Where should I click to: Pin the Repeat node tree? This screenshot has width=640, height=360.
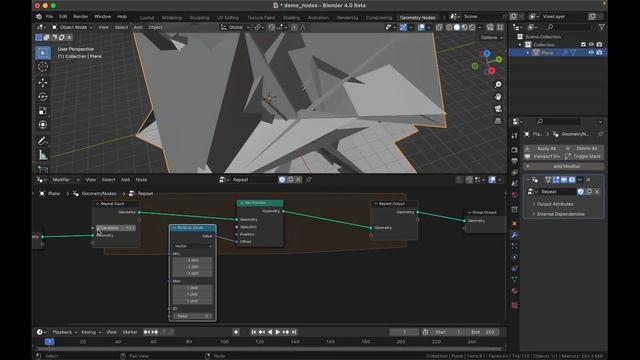coord(309,180)
